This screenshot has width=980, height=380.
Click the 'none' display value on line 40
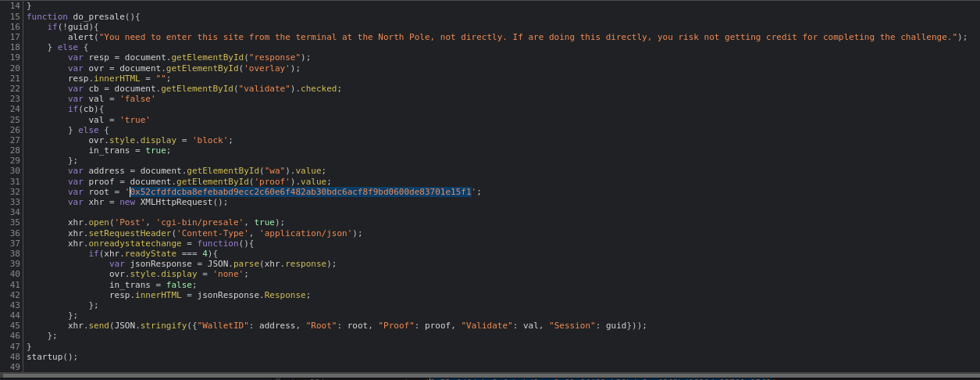[x=228, y=274]
